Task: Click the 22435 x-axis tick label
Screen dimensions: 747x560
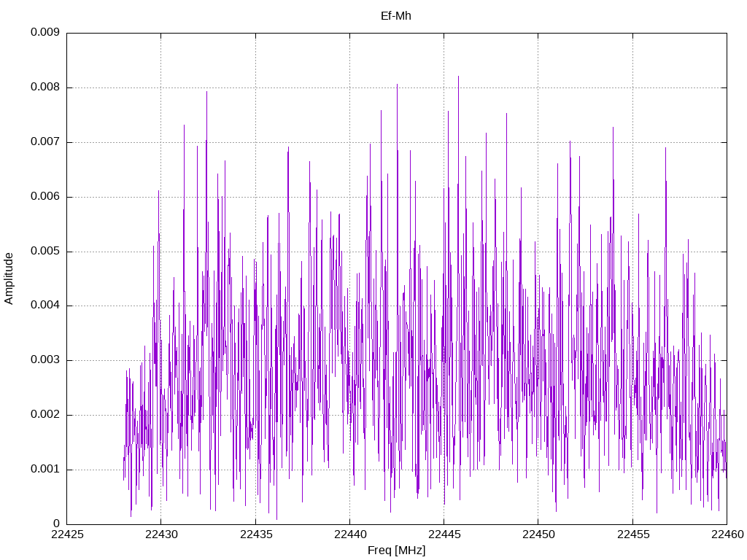Action: click(x=256, y=534)
